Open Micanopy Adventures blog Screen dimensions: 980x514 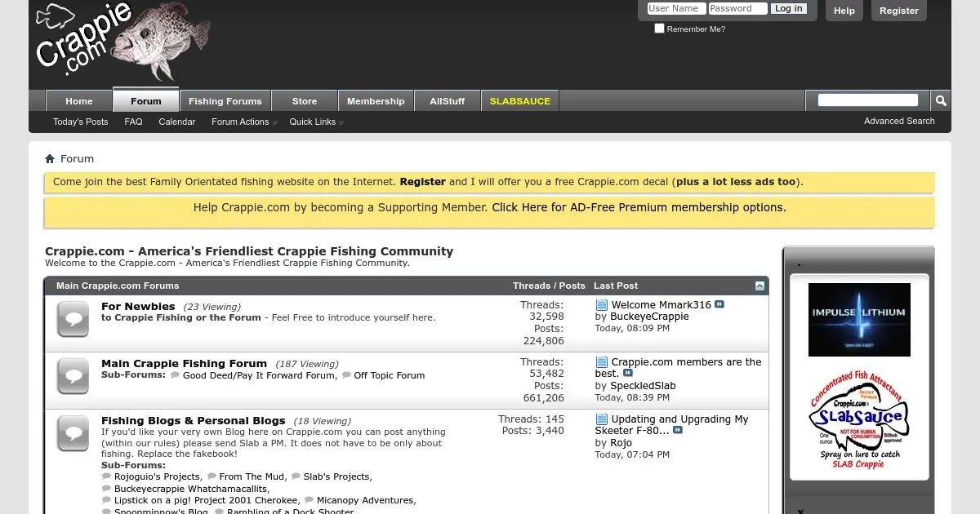(365, 500)
